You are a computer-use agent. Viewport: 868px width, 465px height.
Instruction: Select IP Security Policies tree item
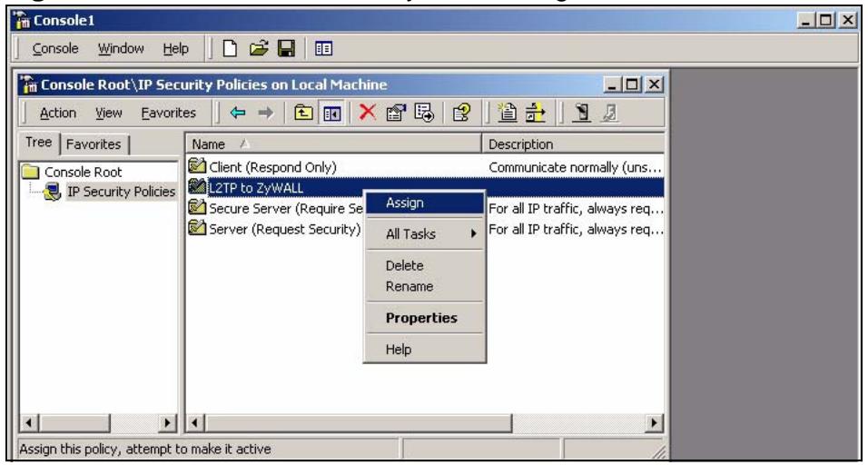pyautogui.click(x=121, y=193)
